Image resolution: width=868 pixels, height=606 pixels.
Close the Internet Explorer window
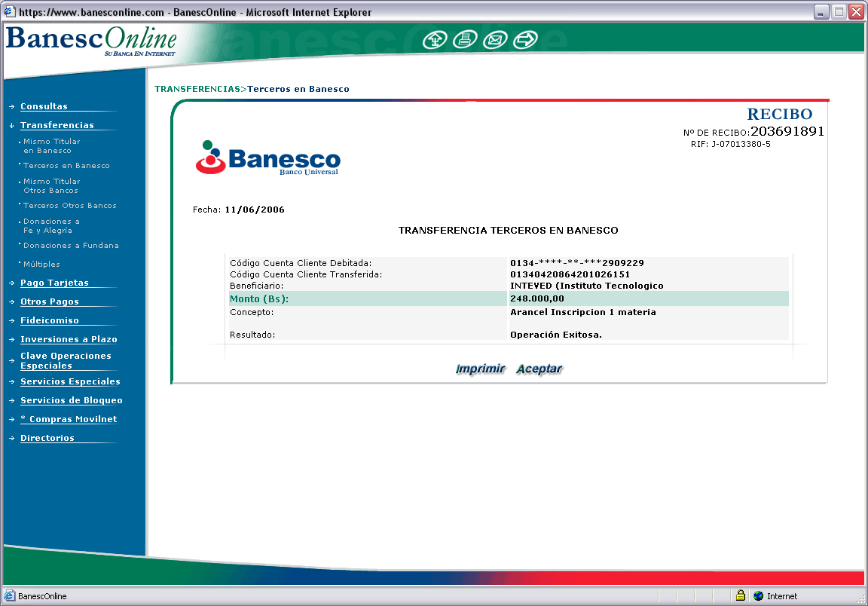pos(857,11)
